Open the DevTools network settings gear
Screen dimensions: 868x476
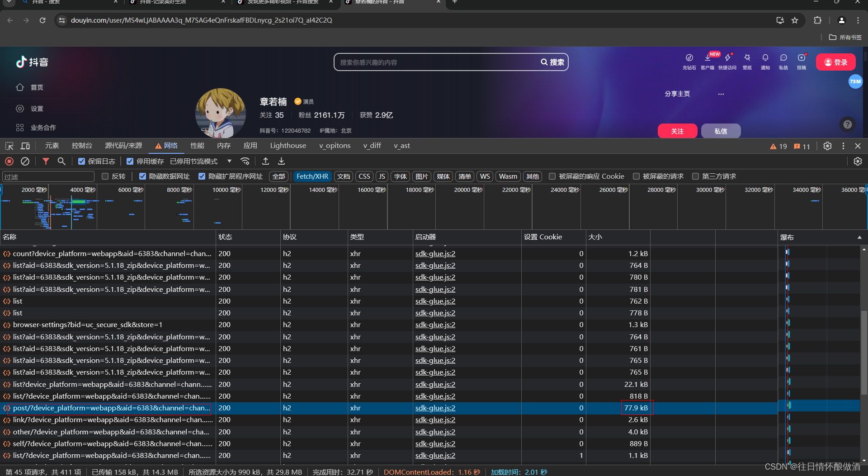click(858, 161)
